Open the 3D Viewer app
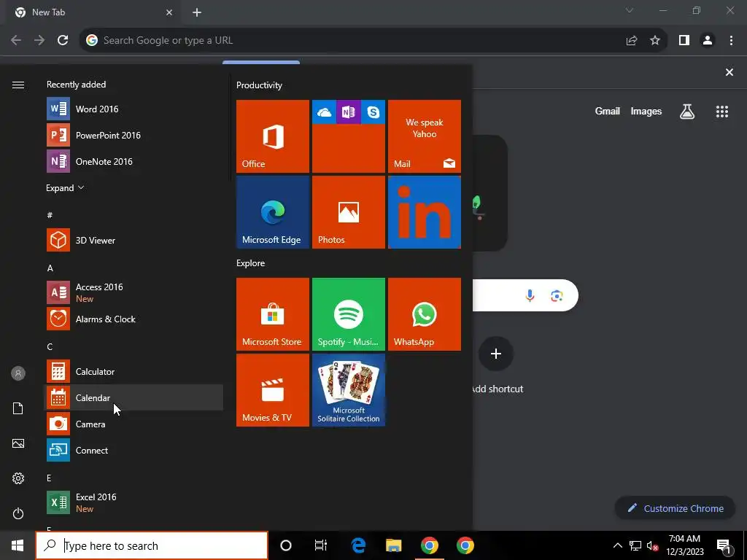747x560 pixels. click(133, 241)
